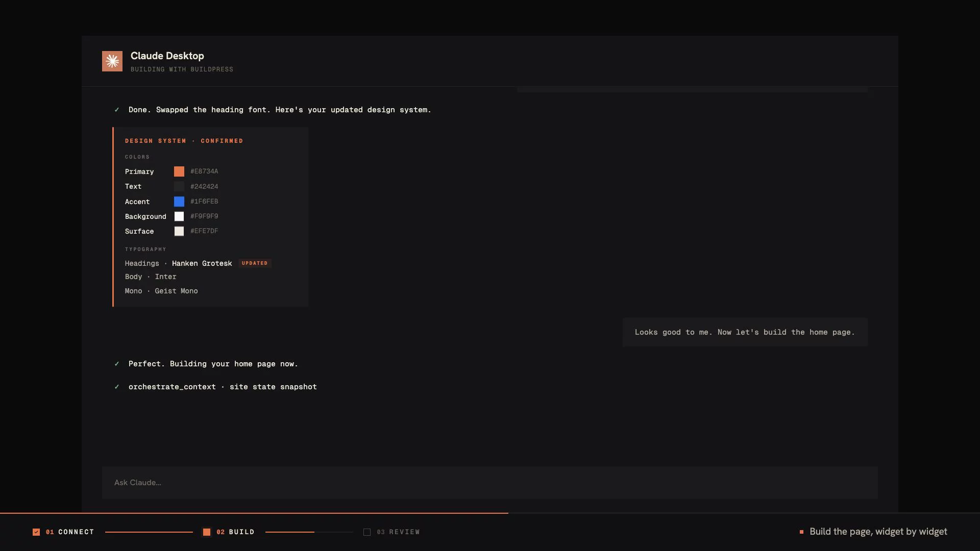Viewport: 980px width, 551px height.
Task: Click the hex value '#1F6FEB'
Action: (x=204, y=202)
